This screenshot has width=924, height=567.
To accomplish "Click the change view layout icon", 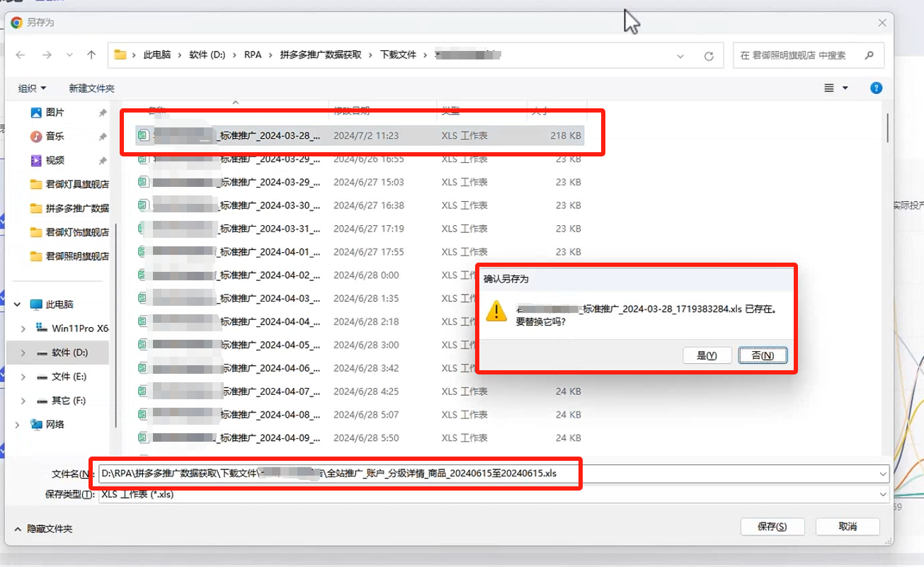I will 829,88.
